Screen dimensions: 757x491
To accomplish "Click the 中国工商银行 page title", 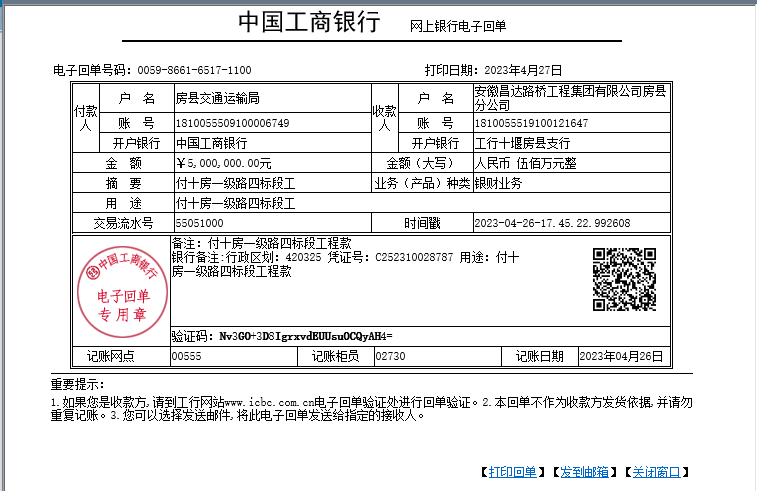I will pos(309,23).
